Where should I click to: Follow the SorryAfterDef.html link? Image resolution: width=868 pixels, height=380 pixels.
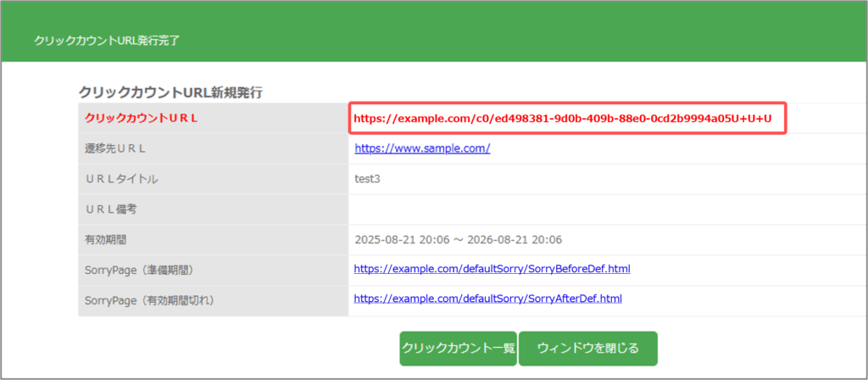click(x=487, y=299)
